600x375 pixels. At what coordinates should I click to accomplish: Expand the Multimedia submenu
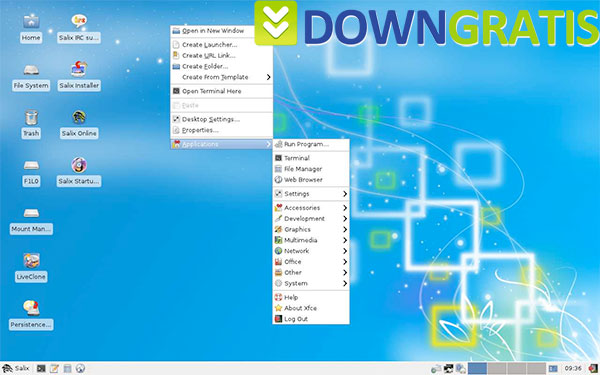311,240
